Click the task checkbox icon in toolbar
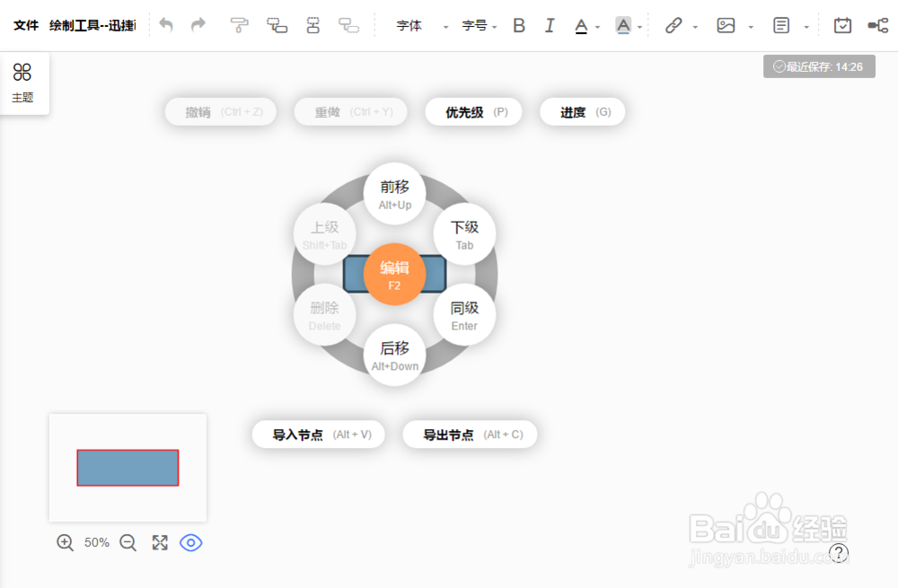898x588 pixels. point(842,26)
